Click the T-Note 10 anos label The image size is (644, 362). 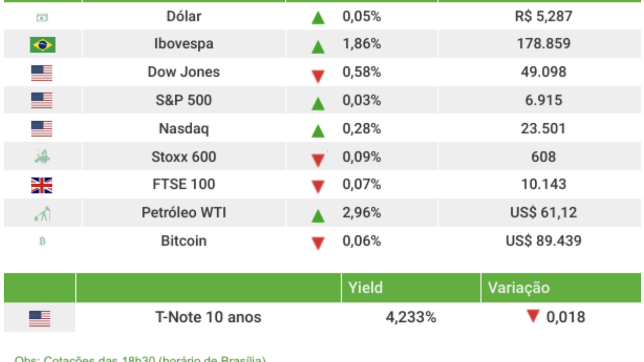[x=208, y=317]
